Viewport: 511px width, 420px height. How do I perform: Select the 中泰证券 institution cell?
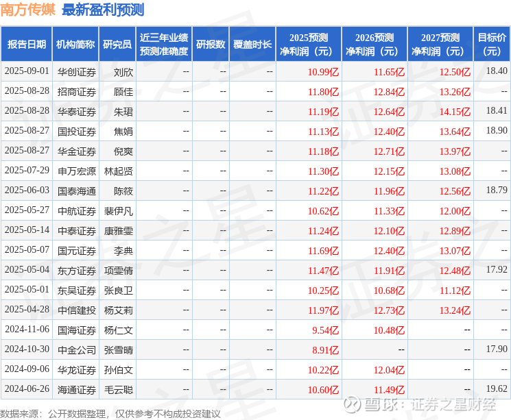77,231
